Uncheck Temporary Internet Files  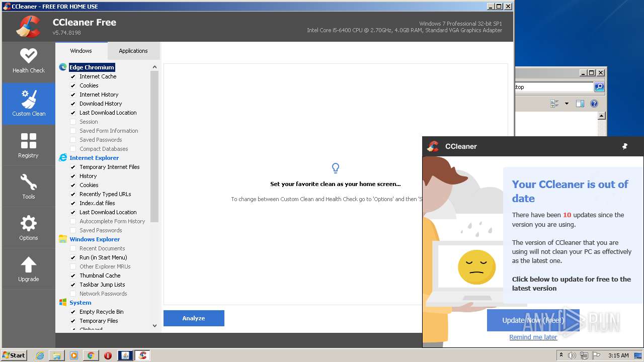pos(73,167)
